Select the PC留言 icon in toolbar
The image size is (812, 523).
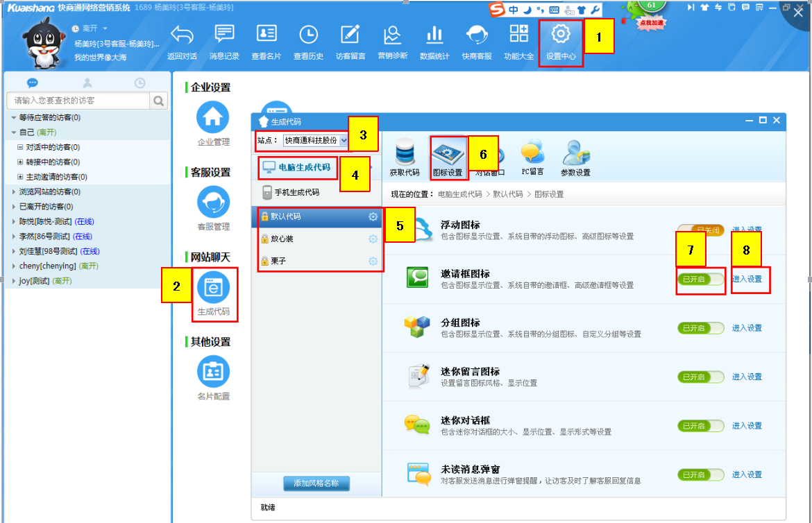click(532, 153)
